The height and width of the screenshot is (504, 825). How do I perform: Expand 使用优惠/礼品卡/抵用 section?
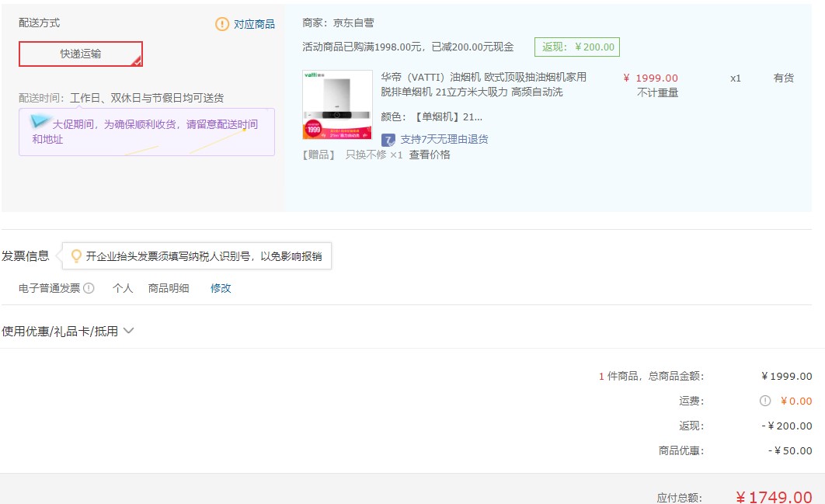click(68, 331)
